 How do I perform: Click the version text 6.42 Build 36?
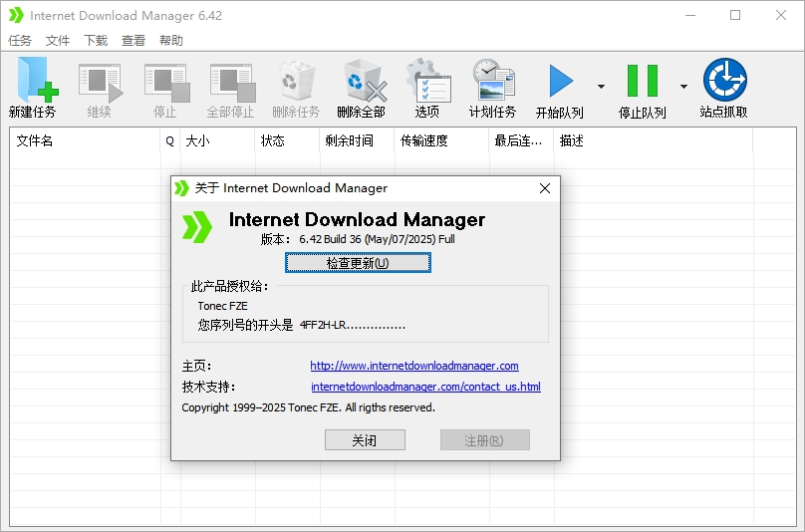coord(330,239)
